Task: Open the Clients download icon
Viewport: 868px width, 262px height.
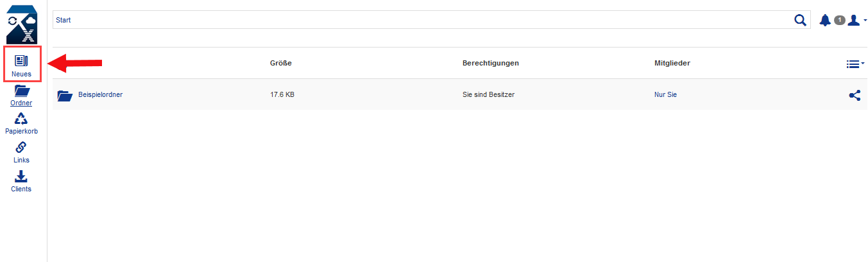Action: [x=21, y=177]
